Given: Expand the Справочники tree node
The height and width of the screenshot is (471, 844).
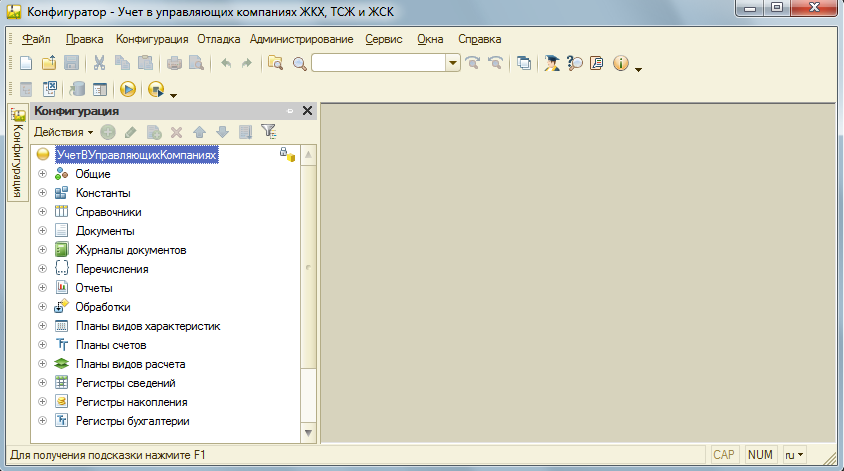Looking at the screenshot, I should (x=42, y=212).
